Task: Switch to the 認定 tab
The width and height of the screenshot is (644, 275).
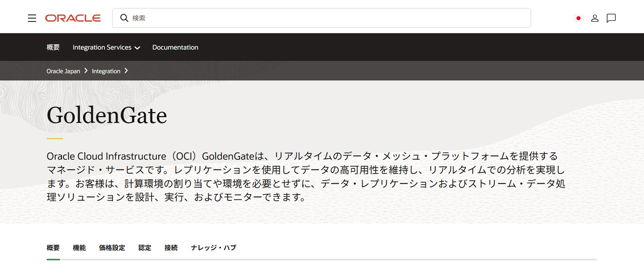Action: click(145, 248)
